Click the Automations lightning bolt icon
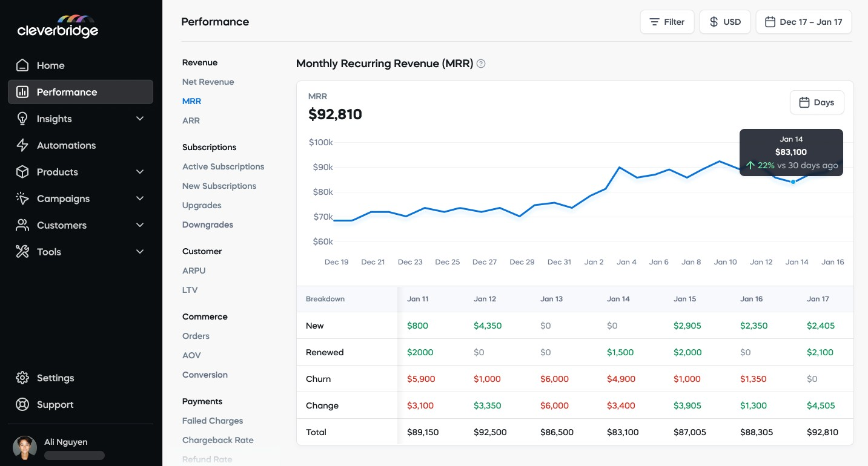The image size is (868, 466). 22,145
